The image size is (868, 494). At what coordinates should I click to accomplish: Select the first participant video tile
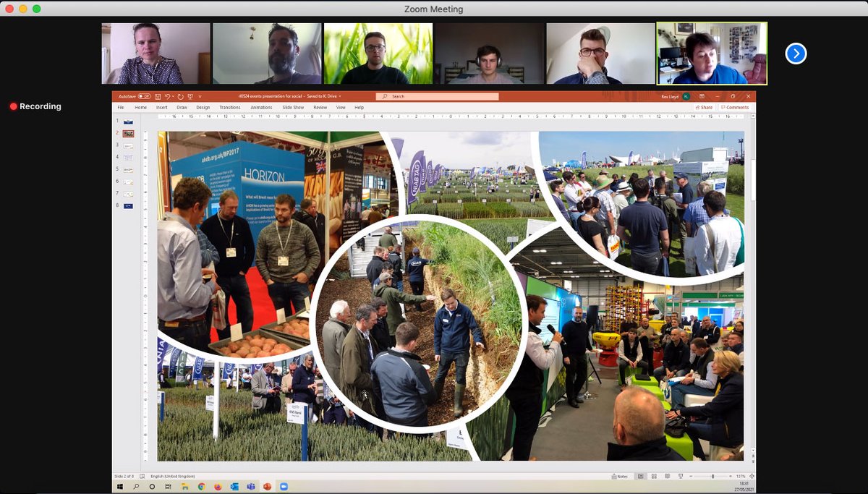tap(156, 54)
